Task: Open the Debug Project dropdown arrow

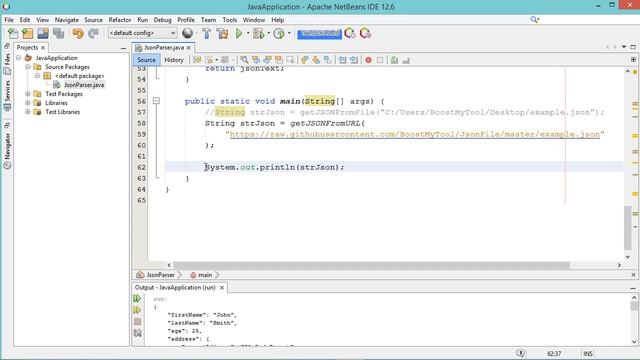Action: pos(268,33)
